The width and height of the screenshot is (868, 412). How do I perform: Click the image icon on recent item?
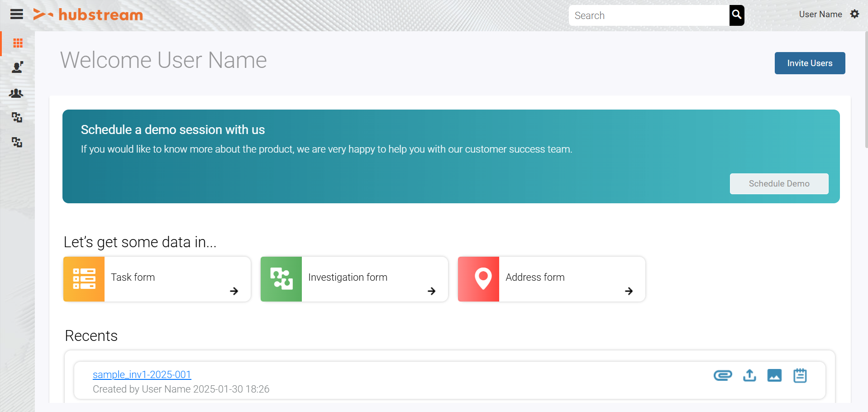click(x=774, y=375)
